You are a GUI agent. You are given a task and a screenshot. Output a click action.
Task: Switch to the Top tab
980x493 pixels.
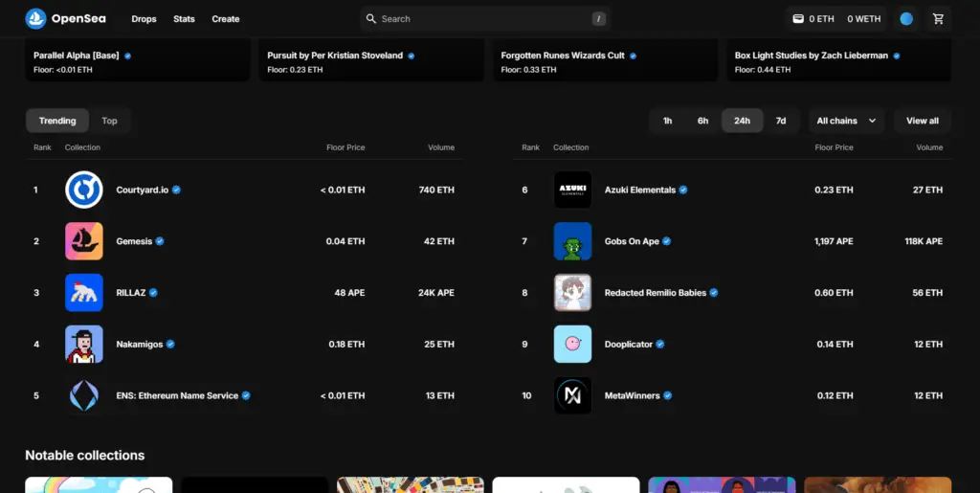click(109, 121)
